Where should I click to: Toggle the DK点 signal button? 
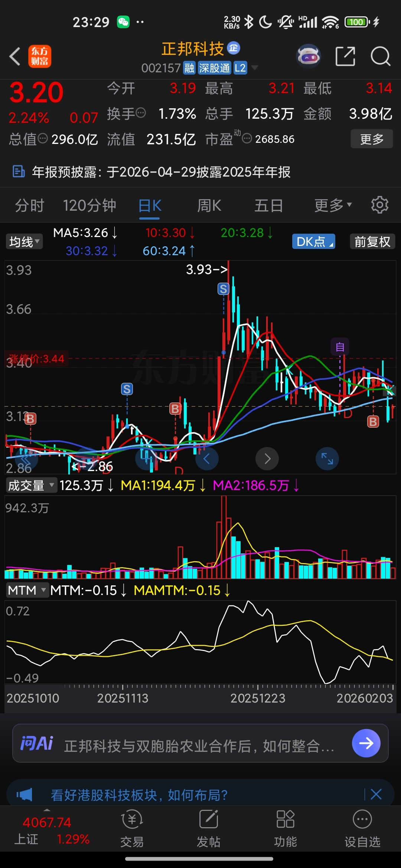pyautogui.click(x=314, y=242)
